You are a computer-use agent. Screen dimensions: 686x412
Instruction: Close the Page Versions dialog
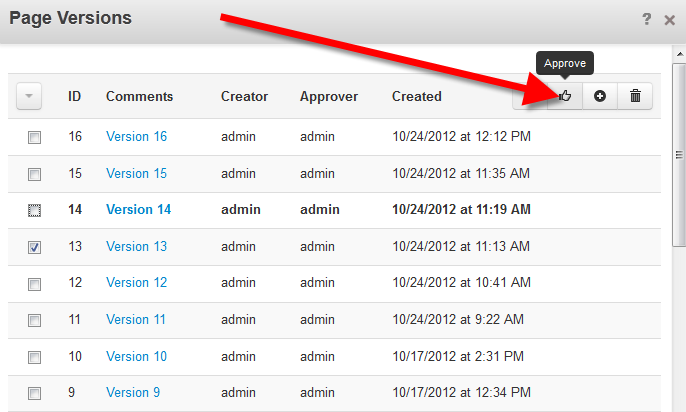point(669,19)
